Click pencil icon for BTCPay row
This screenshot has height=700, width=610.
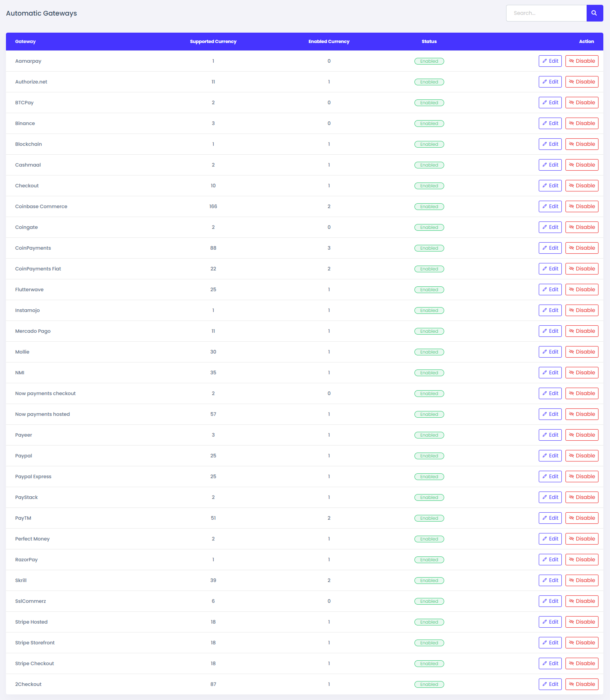tap(544, 102)
